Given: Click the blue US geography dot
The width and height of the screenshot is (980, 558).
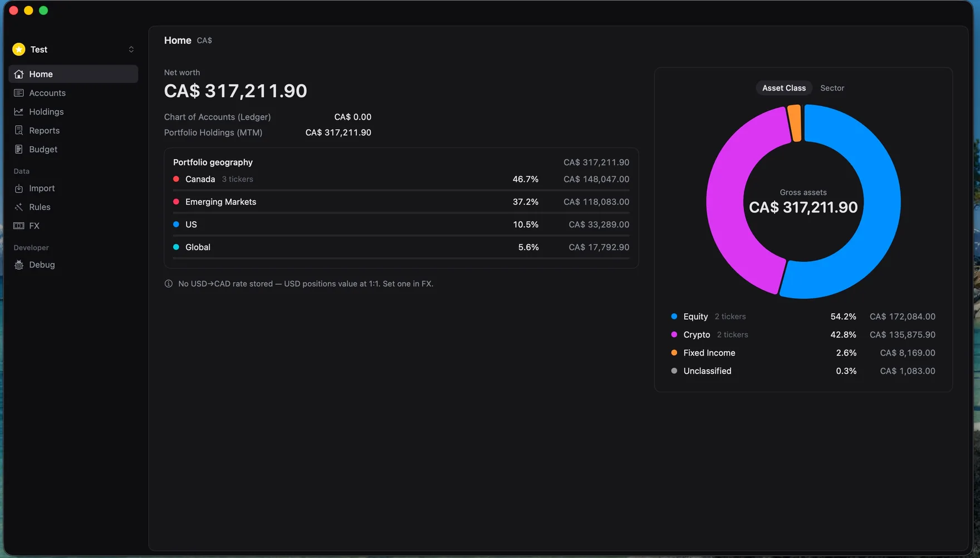Looking at the screenshot, I should coord(176,224).
